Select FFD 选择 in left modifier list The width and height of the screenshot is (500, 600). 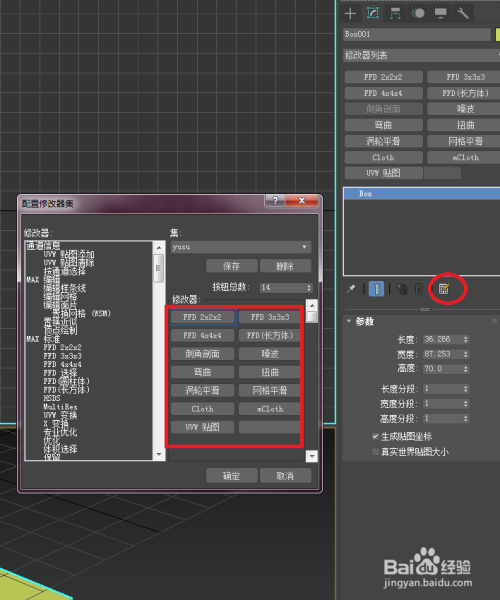pos(60,372)
